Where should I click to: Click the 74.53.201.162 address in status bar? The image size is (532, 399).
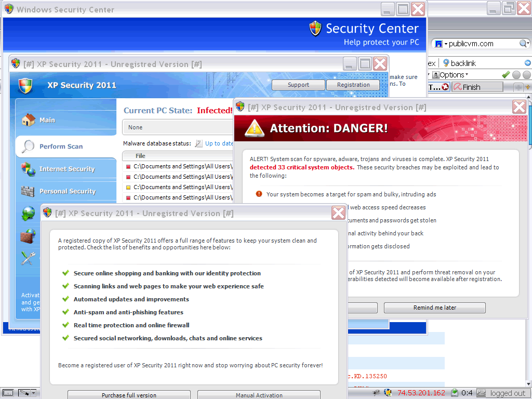tap(421, 393)
